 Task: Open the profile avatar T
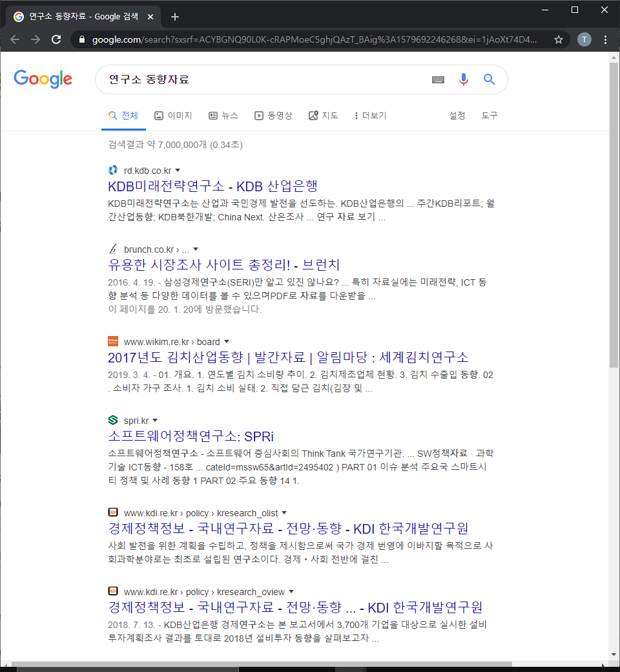coord(584,39)
